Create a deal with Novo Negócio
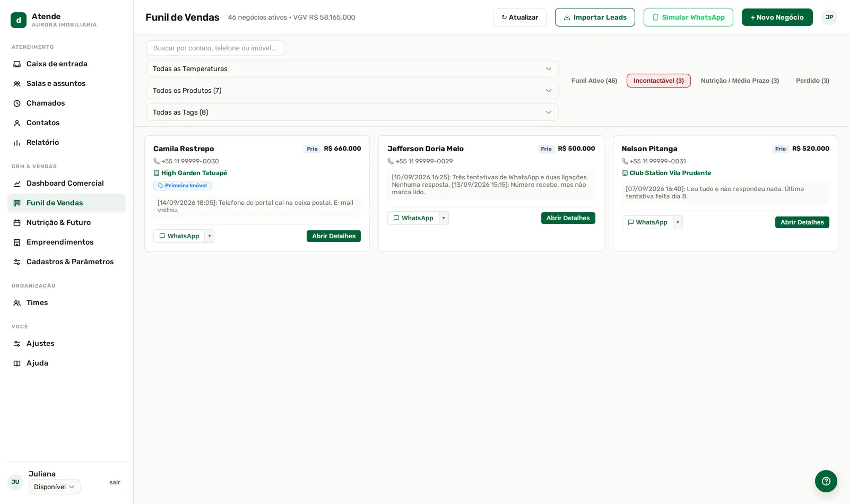 [777, 18]
